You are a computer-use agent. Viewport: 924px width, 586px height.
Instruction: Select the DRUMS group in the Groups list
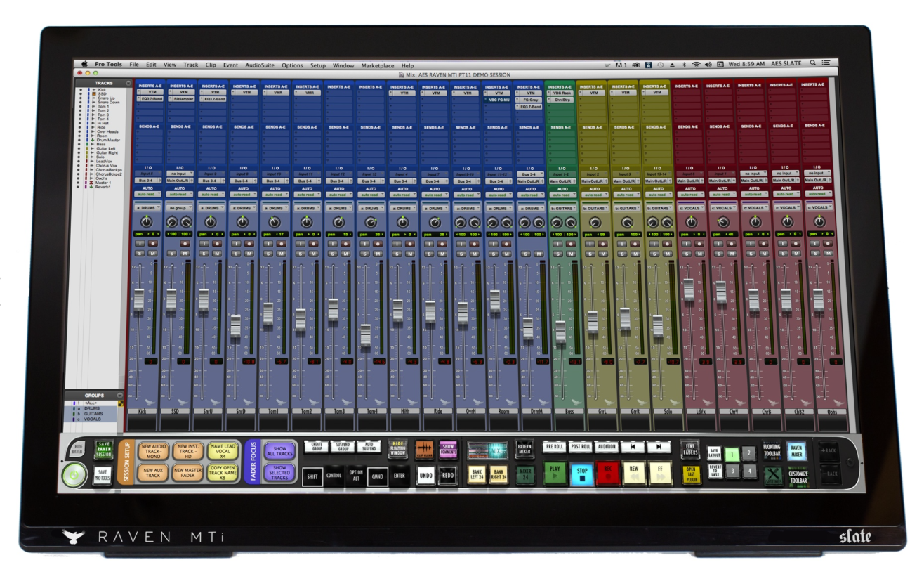click(x=91, y=408)
